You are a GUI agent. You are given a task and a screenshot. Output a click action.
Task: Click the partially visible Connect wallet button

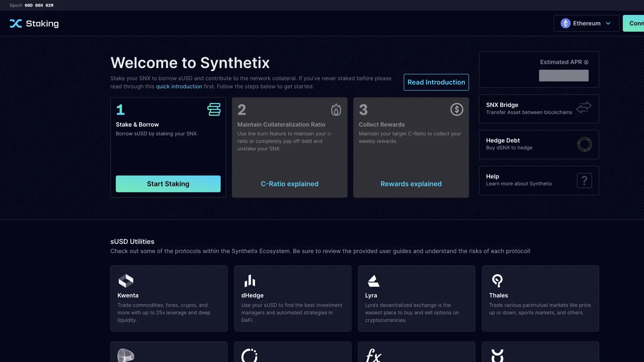point(633,23)
